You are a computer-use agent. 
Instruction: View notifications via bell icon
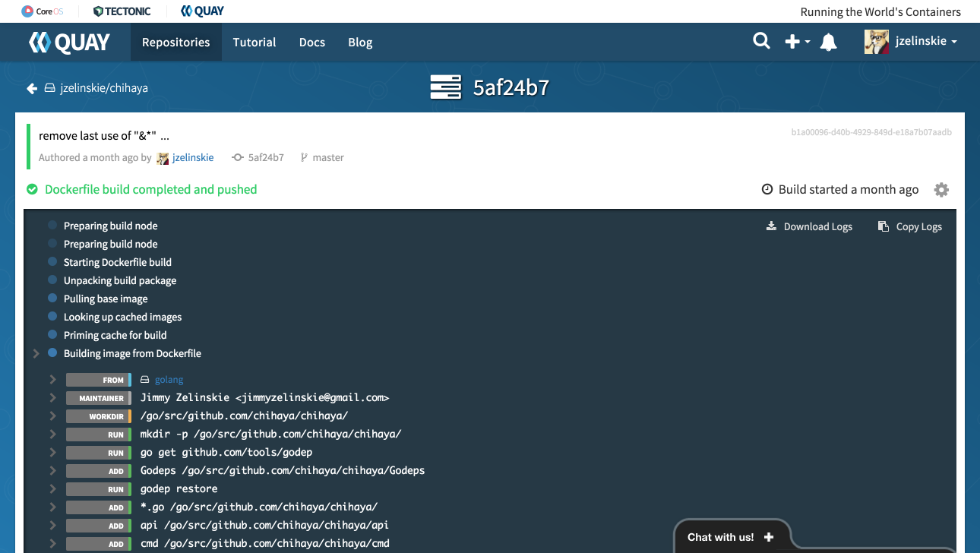(x=829, y=42)
